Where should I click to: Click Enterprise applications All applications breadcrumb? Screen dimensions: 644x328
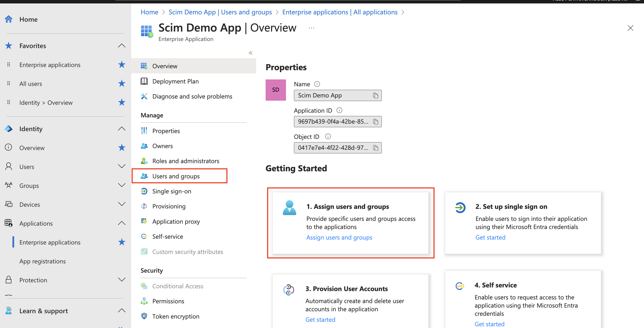[340, 12]
